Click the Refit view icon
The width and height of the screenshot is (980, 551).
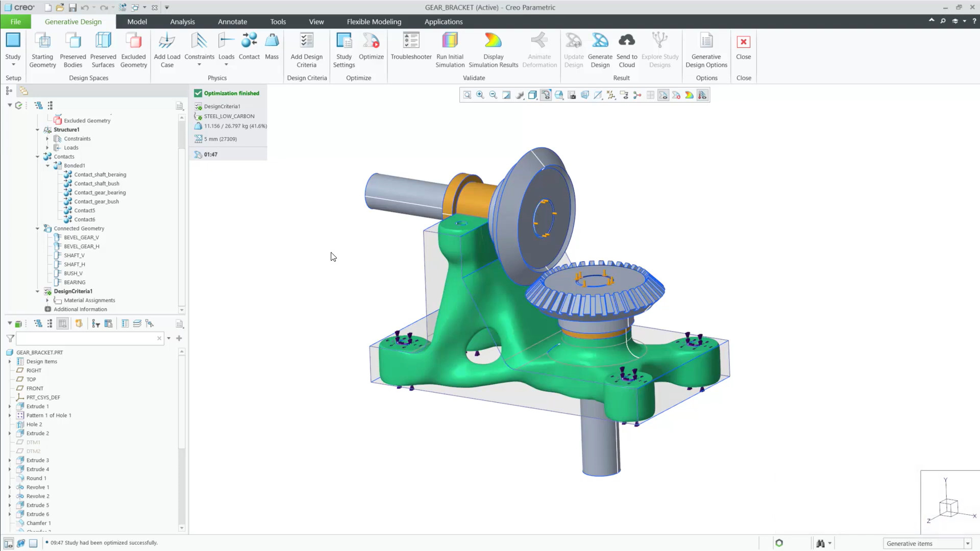467,95
